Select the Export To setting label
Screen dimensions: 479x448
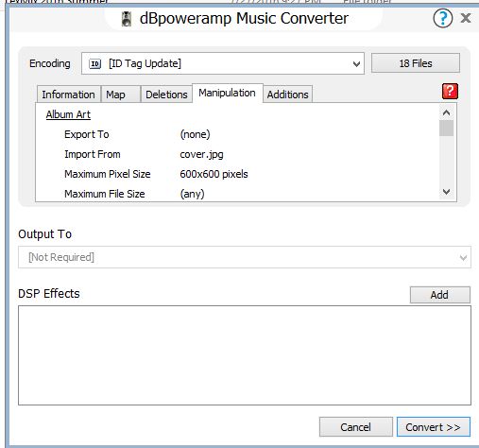pos(87,134)
